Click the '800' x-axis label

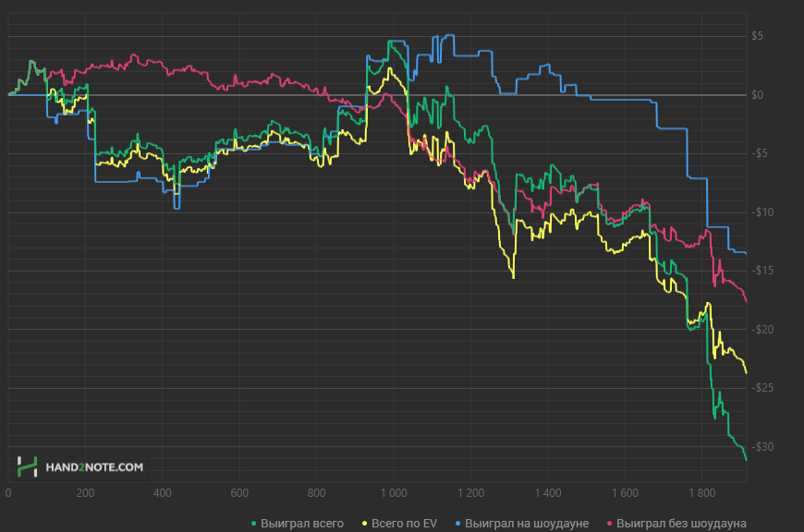[x=316, y=493]
